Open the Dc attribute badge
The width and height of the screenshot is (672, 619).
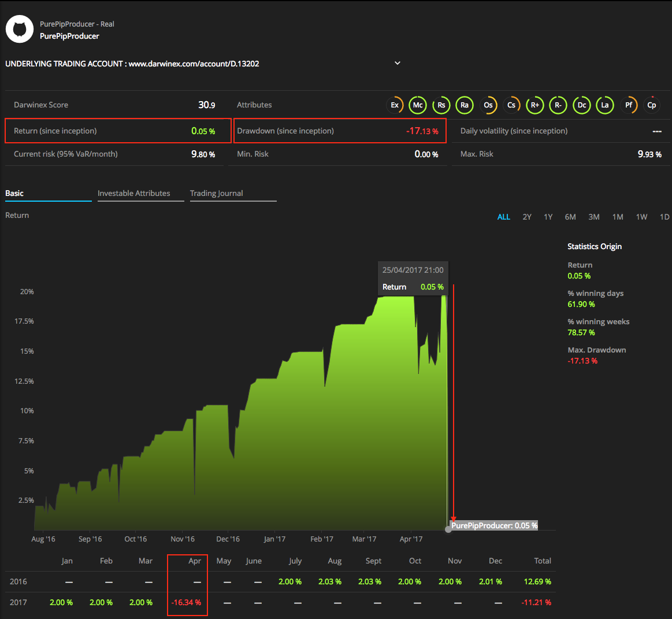pos(582,105)
